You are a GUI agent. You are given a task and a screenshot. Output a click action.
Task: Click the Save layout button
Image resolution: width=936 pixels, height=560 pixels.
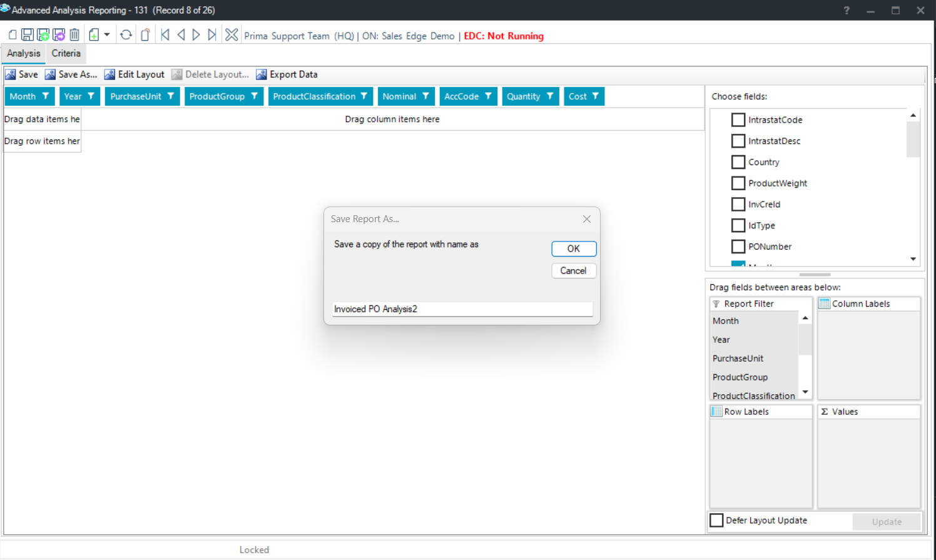click(22, 74)
